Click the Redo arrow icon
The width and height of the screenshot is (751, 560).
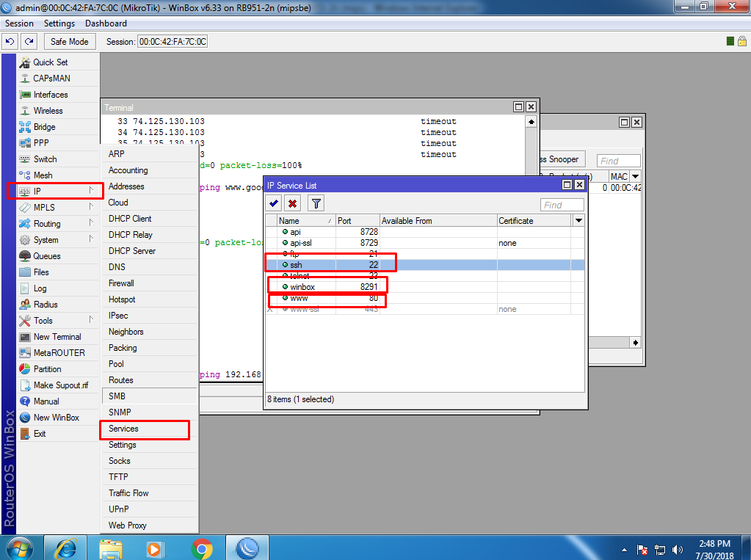(x=29, y=42)
